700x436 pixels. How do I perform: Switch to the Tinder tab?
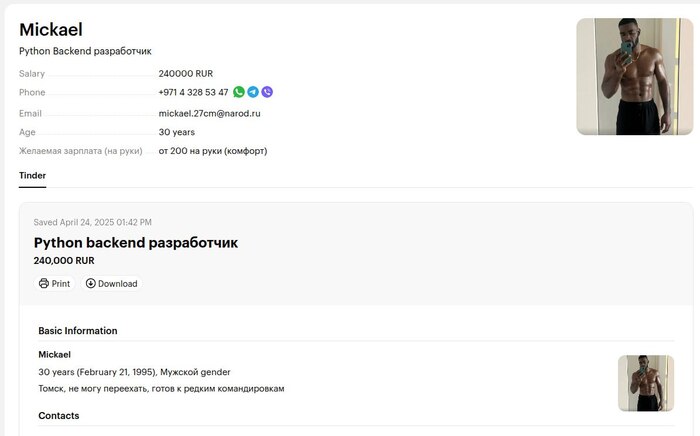tap(32, 175)
